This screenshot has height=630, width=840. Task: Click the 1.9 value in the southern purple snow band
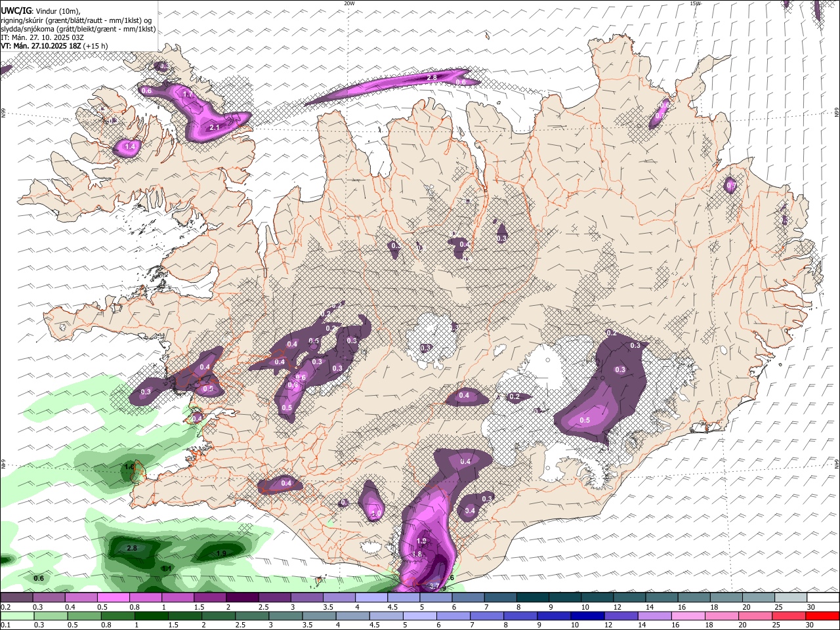[422, 541]
